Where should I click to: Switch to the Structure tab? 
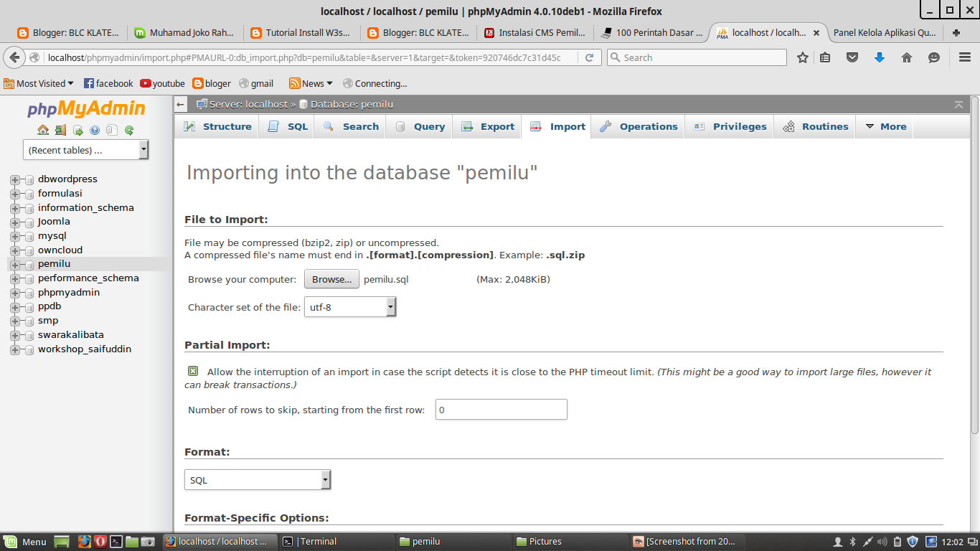point(217,126)
